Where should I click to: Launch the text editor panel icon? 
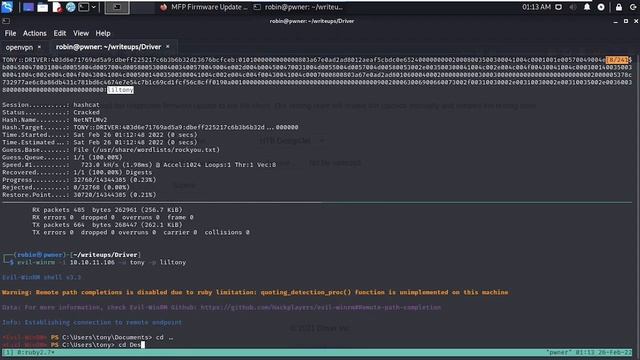(57, 7)
